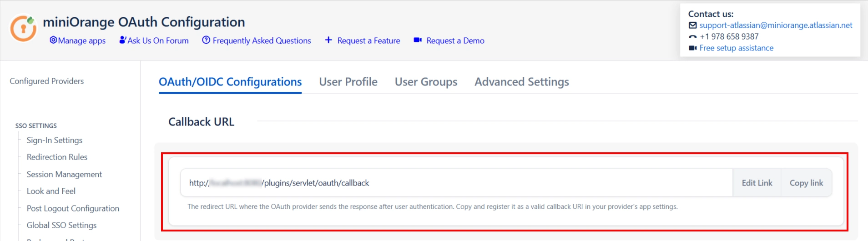
Task: Click the Contact us heading
Action: (x=711, y=14)
